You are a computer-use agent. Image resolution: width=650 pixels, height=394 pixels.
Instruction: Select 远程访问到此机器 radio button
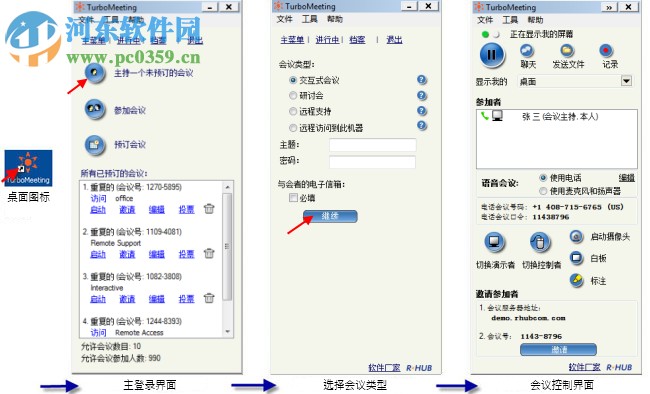coord(293,128)
